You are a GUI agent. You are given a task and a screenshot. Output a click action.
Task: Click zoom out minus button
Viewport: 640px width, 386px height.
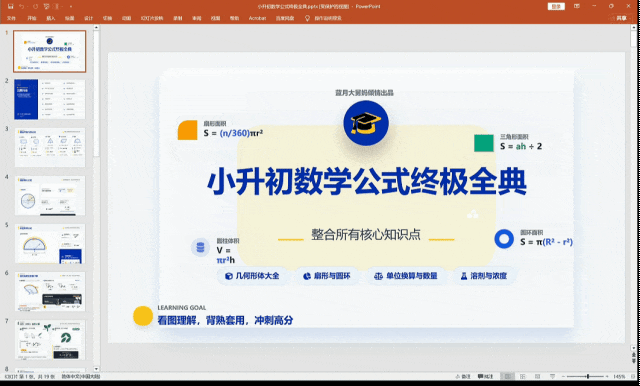(563, 376)
